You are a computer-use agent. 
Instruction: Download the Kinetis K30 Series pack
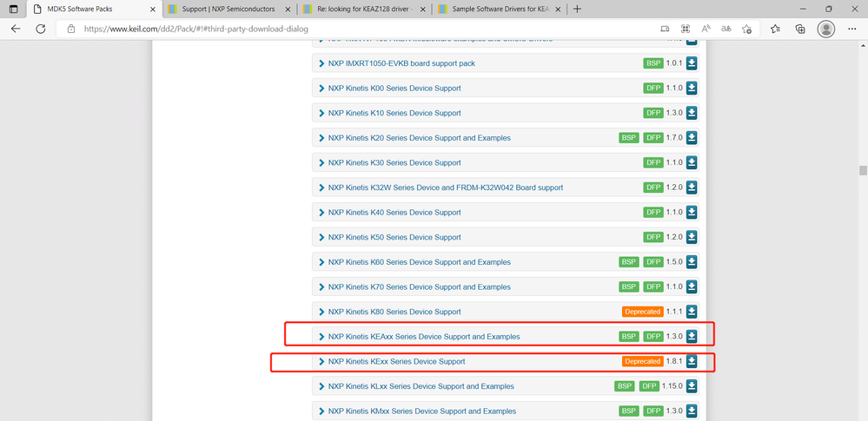click(x=692, y=162)
